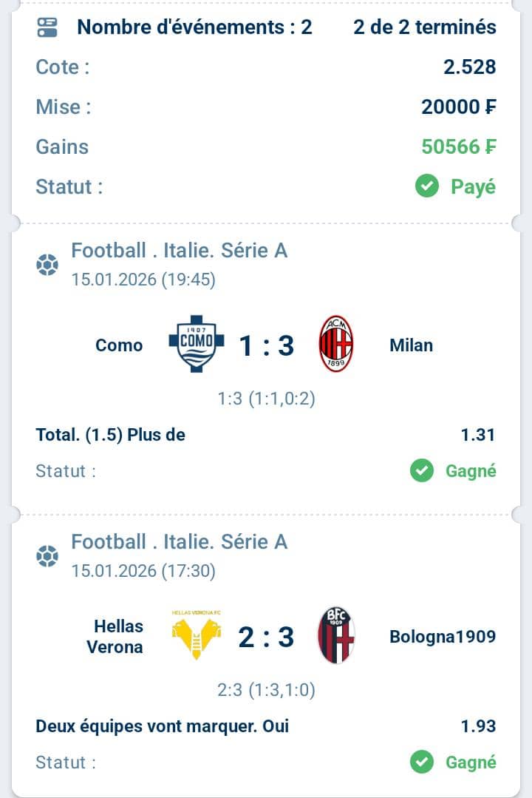This screenshot has height=798, width=532.
Task: Tap the 50566 gains amount
Action: [x=458, y=146]
